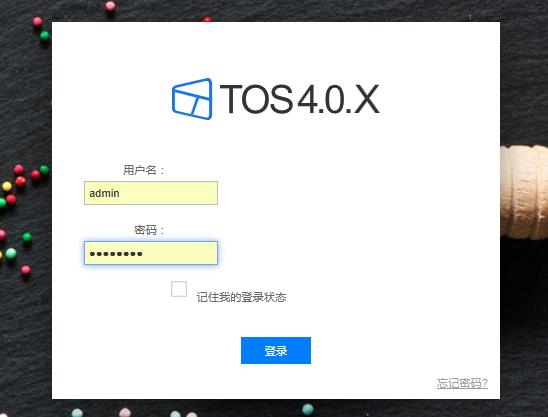
Task: Click the yellow candy bead on left wallpaper
Action: pyautogui.click(x=7, y=186)
